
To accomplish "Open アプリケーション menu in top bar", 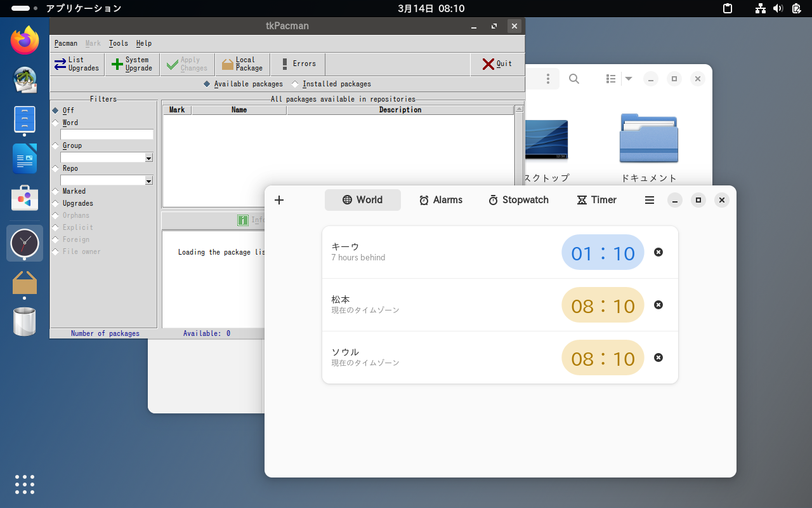I will 84,9.
